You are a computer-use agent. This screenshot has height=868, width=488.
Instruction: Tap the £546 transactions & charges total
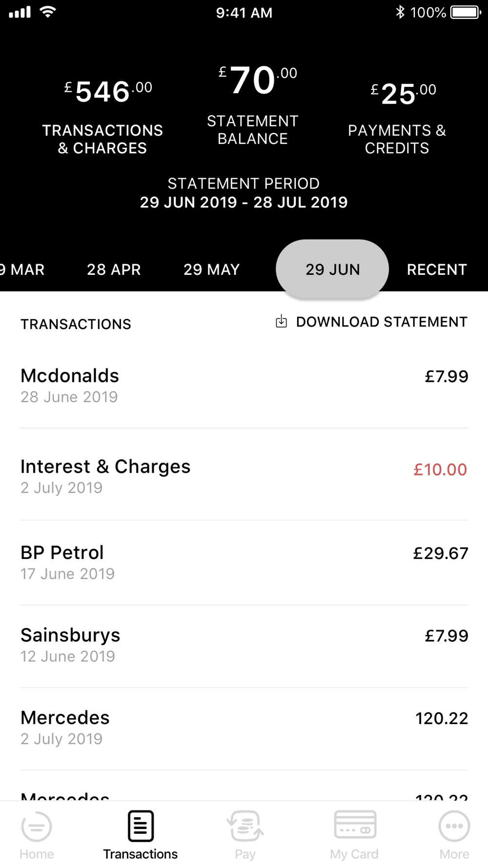103,92
